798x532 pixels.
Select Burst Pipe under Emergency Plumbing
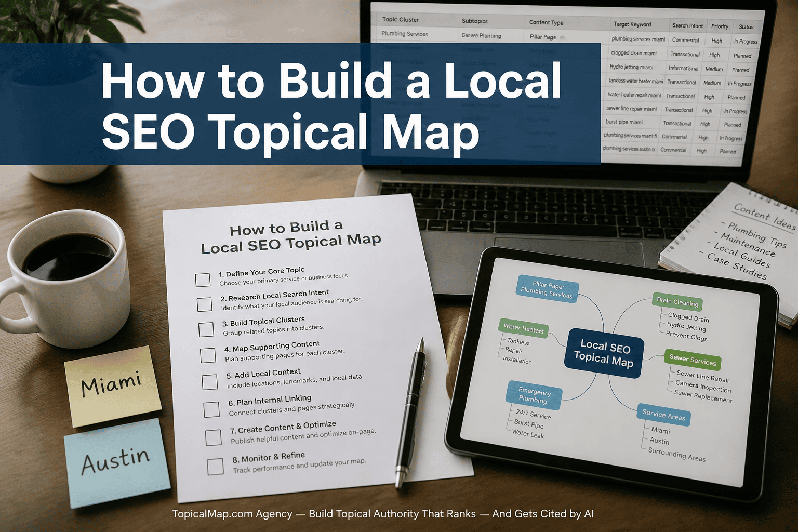pos(529,424)
